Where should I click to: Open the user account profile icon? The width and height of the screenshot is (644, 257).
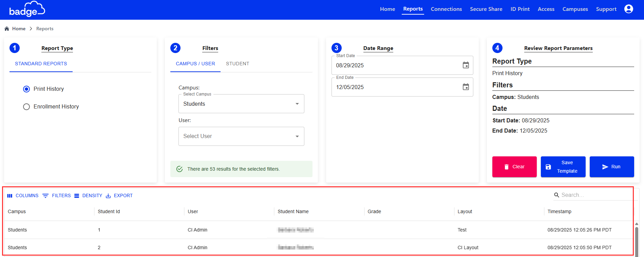(628, 9)
